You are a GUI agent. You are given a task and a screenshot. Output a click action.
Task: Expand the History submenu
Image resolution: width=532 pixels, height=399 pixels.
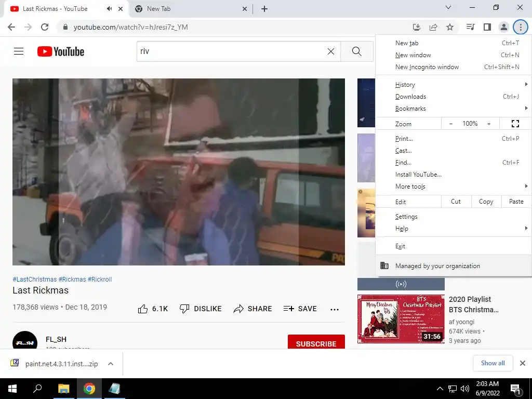point(454,85)
